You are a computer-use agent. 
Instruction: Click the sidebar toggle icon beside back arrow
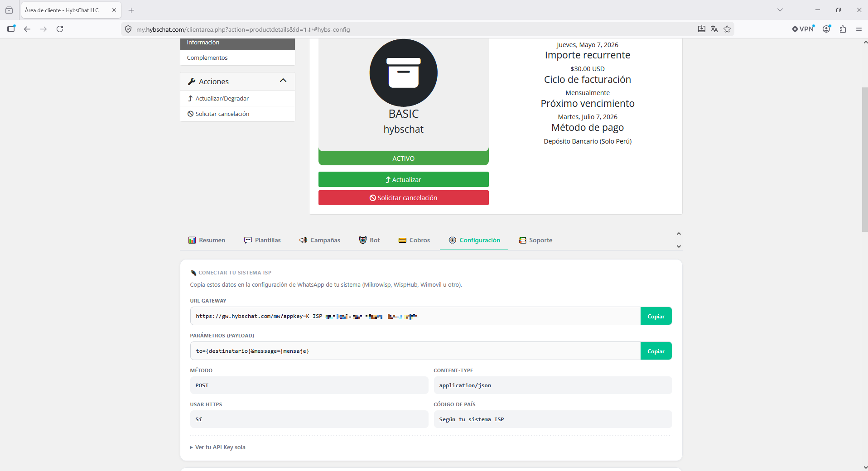coord(11,29)
